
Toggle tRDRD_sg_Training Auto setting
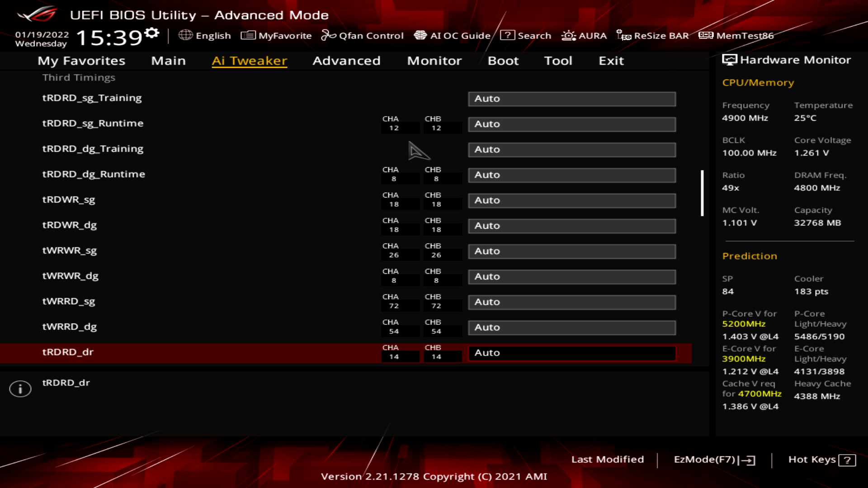click(572, 98)
